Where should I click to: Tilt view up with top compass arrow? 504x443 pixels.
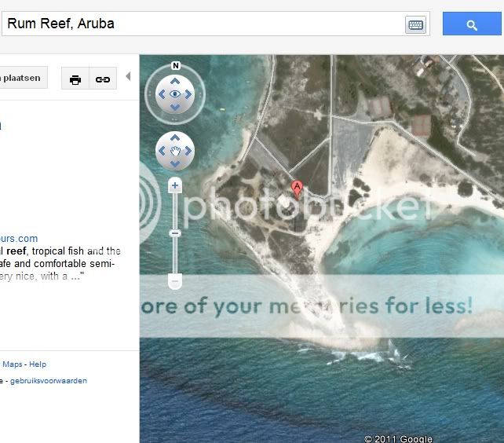coord(175,80)
